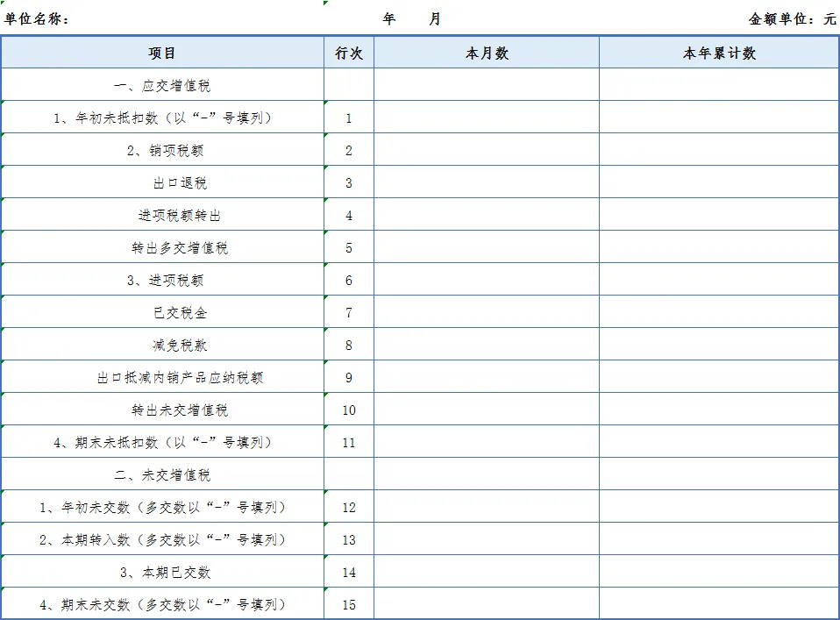The height and width of the screenshot is (620, 840).
Task: Click the 4、期末未交数 item cell
Action: coord(162,604)
